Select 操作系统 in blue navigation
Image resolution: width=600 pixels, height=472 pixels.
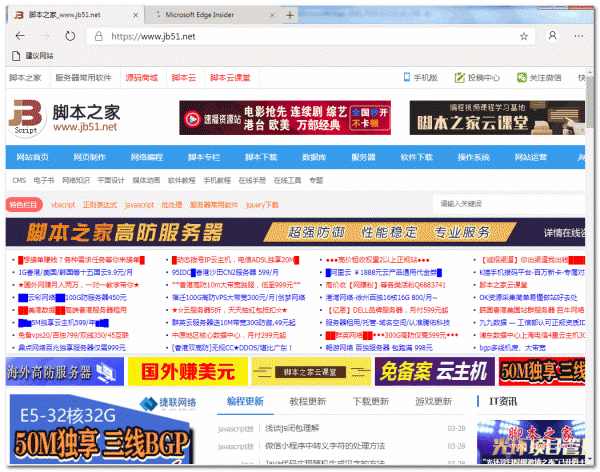(x=474, y=157)
